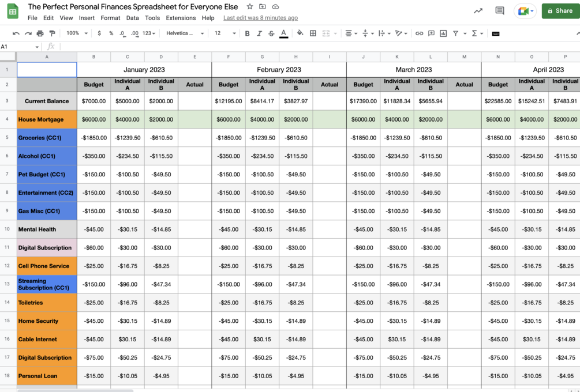
Task: Click the merge cells icon
Action: click(x=326, y=33)
